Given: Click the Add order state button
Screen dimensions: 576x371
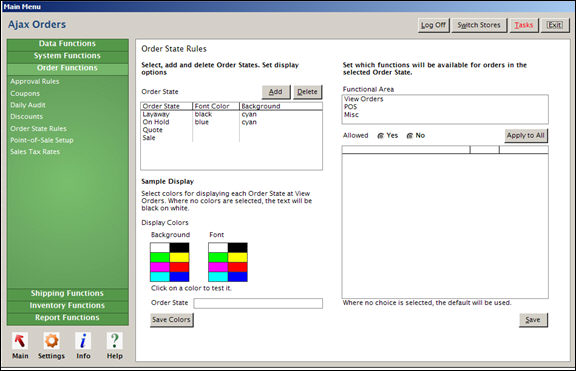Looking at the screenshot, I should click(x=276, y=92).
